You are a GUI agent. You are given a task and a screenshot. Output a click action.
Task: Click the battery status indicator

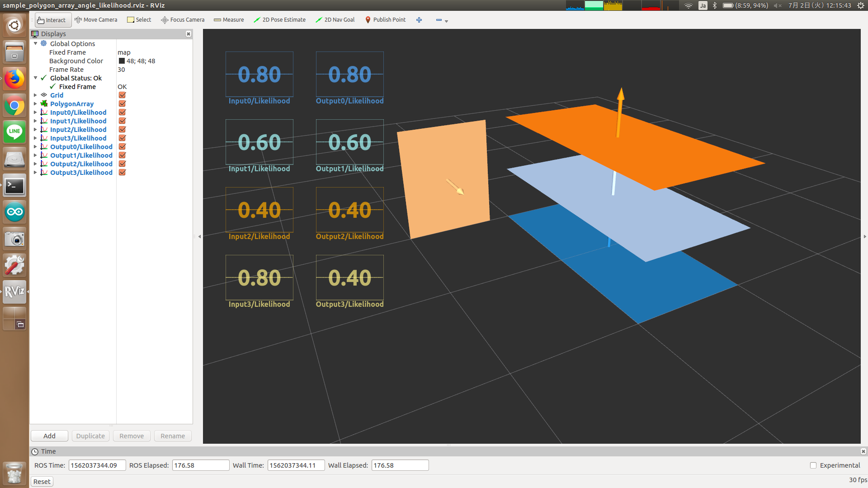[745, 5]
